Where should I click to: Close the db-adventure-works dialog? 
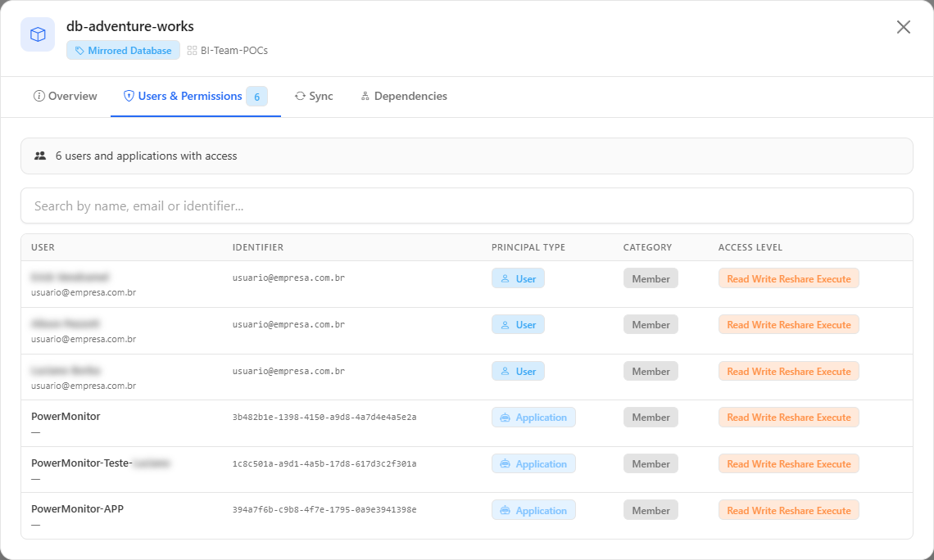(x=903, y=27)
